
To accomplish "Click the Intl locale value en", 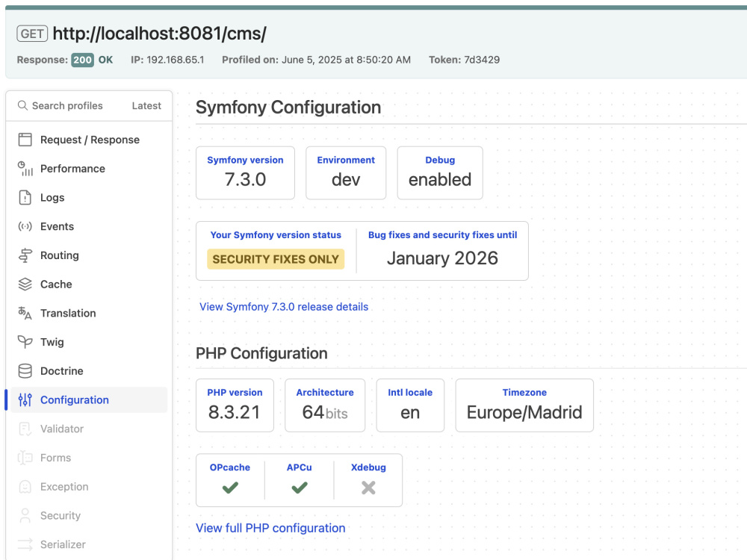I will click(x=410, y=412).
